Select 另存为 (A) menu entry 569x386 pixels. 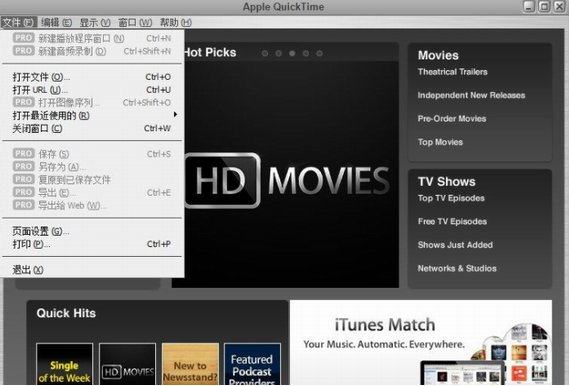point(92,167)
